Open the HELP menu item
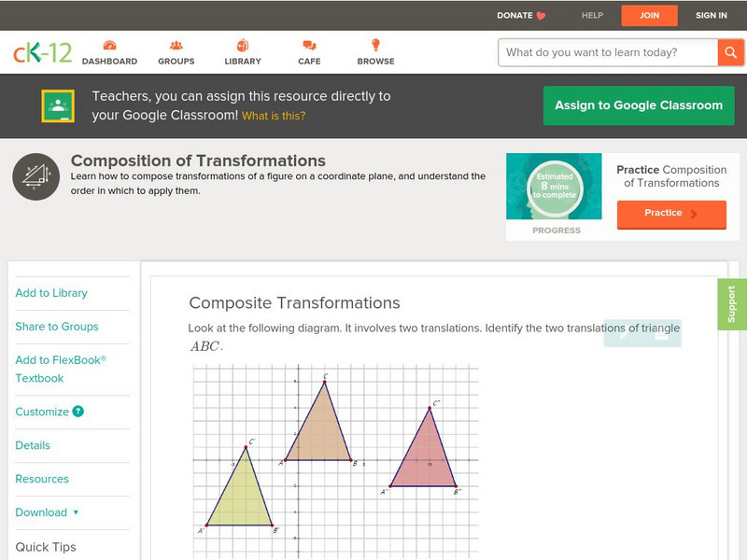 pos(591,15)
